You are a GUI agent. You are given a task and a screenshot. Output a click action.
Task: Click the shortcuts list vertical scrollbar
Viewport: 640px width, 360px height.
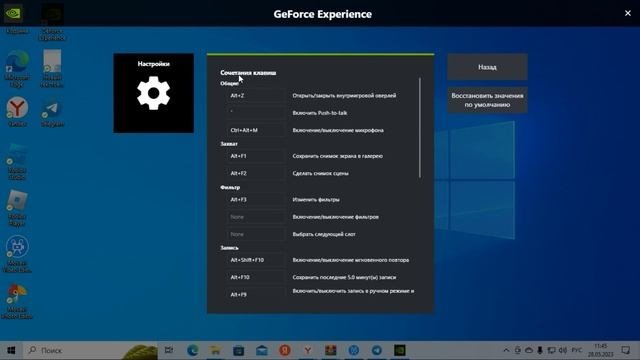click(420, 127)
